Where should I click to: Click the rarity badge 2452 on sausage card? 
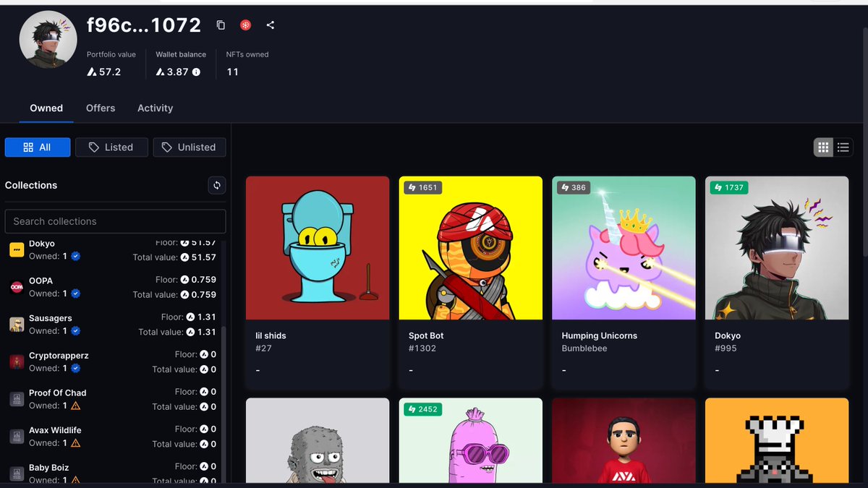(423, 409)
